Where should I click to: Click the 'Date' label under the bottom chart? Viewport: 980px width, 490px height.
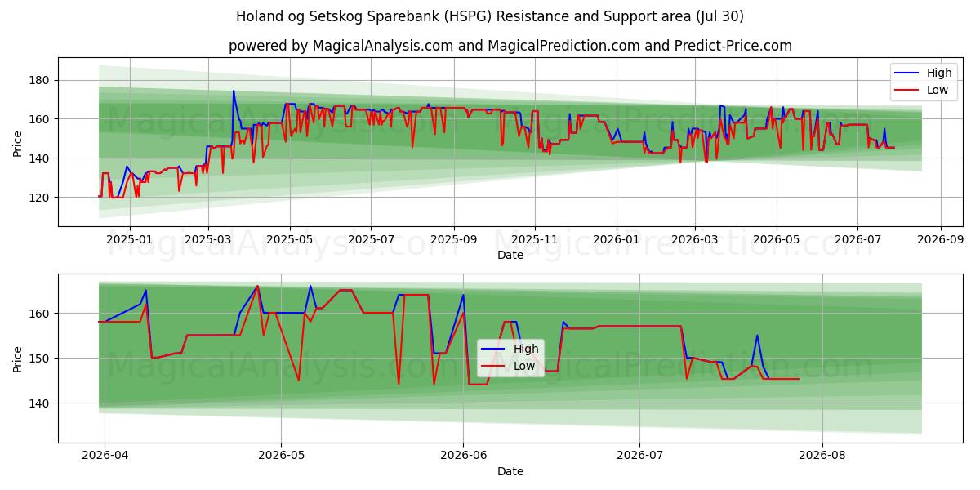click(x=510, y=471)
